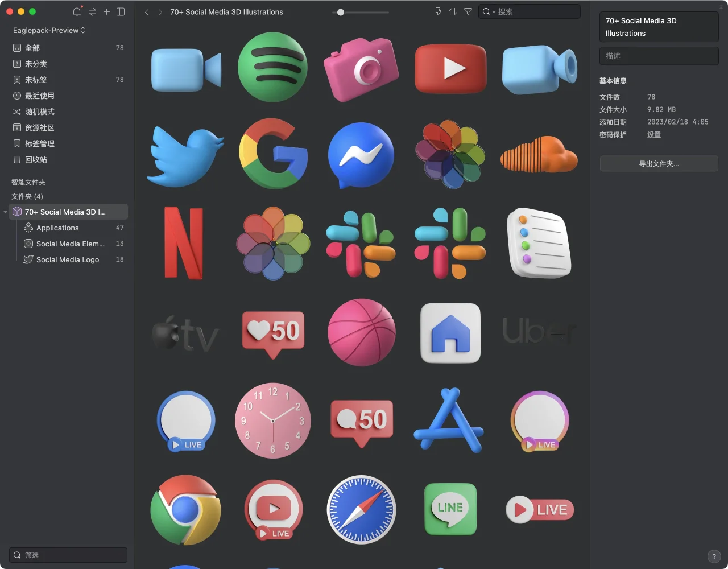Open the sort order icon
The height and width of the screenshot is (569, 728).
pyautogui.click(x=453, y=11)
